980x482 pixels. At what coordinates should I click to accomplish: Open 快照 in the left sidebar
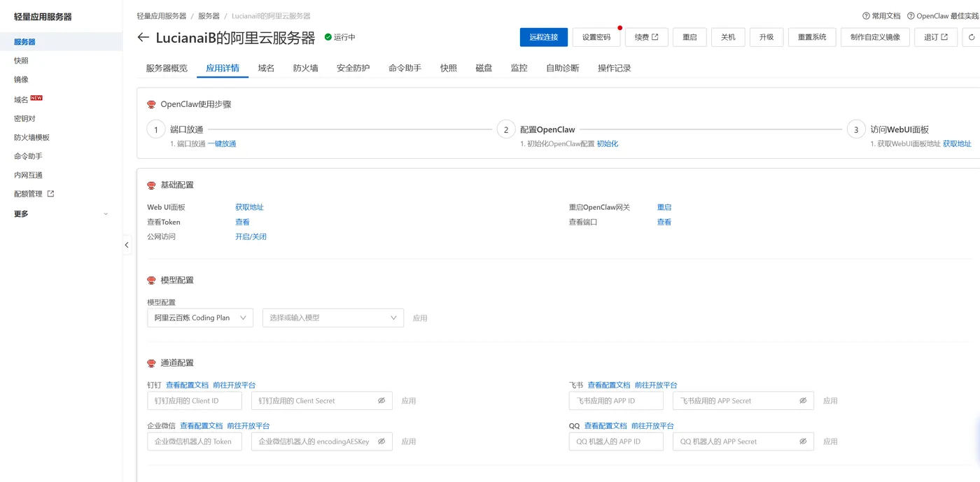coord(21,61)
